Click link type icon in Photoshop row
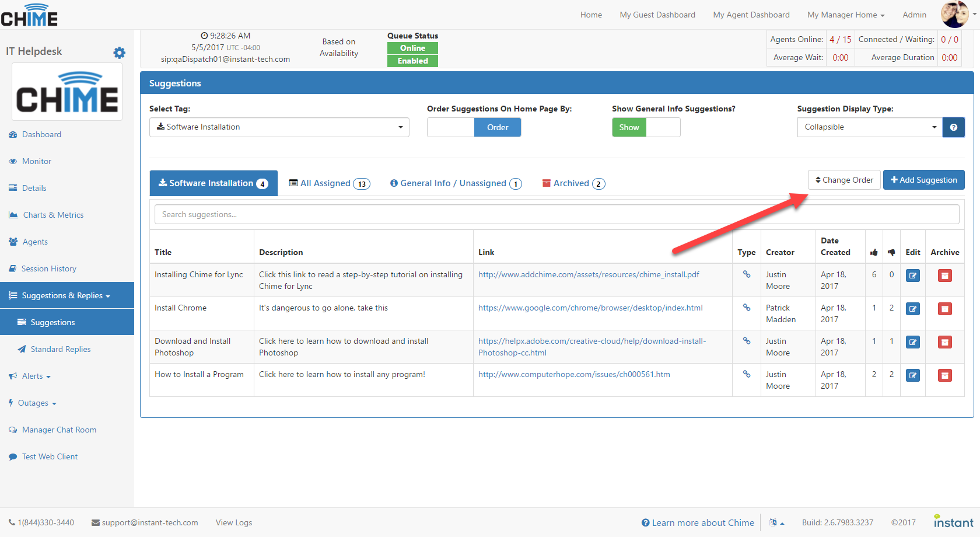 746,340
